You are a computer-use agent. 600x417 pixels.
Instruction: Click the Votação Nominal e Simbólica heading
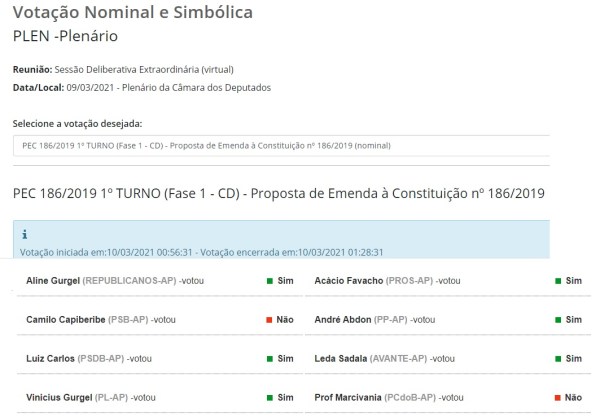[132, 13]
